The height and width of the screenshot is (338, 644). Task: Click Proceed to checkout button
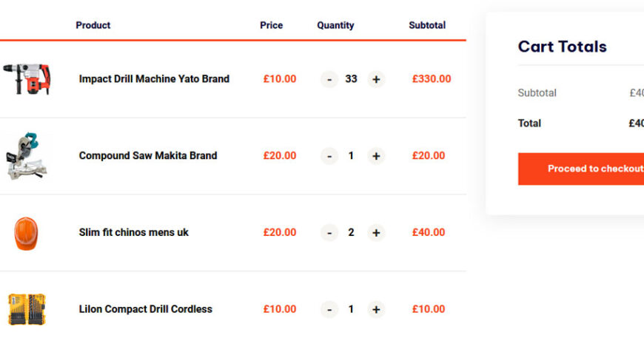tap(585, 169)
